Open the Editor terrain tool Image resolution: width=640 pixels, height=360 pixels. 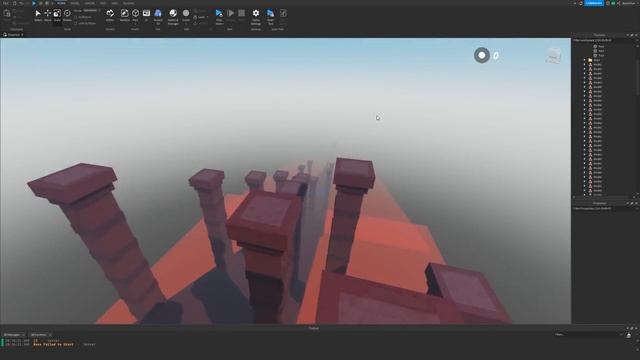110,15
